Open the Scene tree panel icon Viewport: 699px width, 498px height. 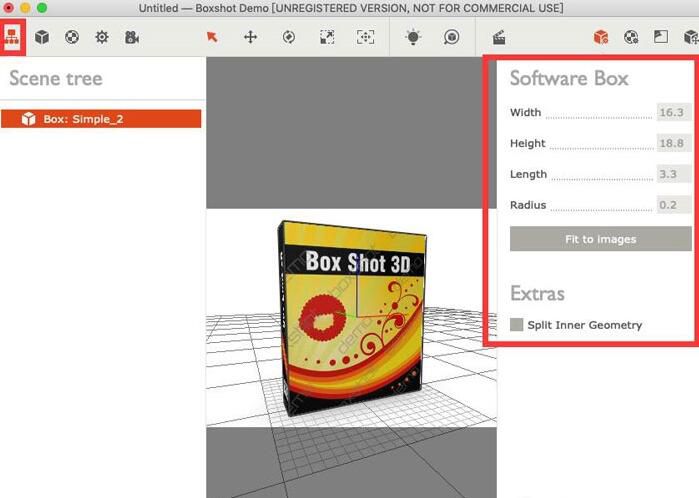[x=12, y=37]
